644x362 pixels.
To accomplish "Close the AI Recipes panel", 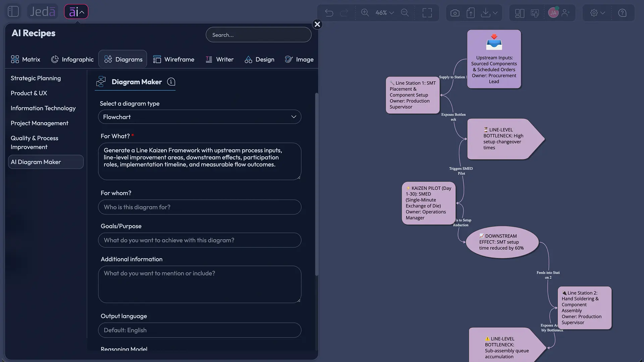I will pos(317,24).
